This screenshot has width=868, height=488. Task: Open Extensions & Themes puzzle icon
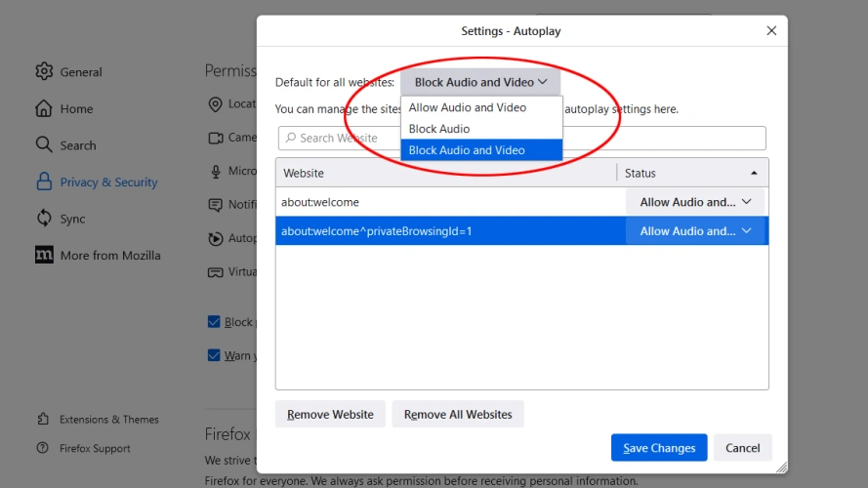(43, 419)
